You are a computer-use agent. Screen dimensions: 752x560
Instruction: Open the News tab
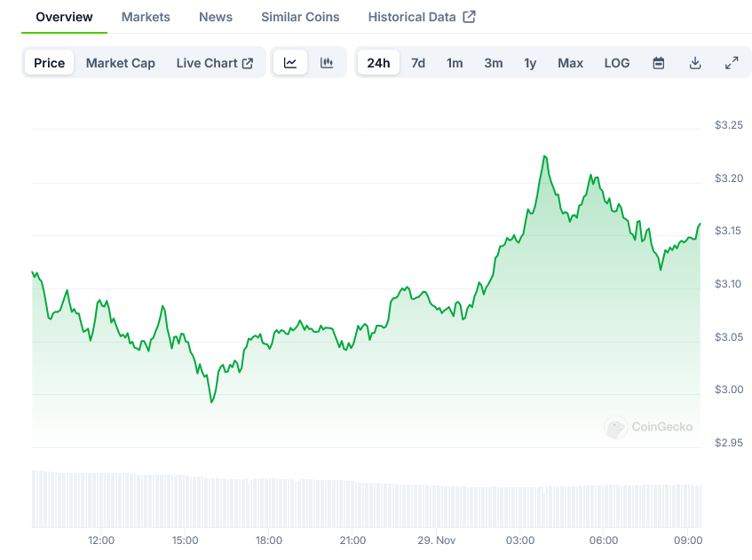(216, 17)
